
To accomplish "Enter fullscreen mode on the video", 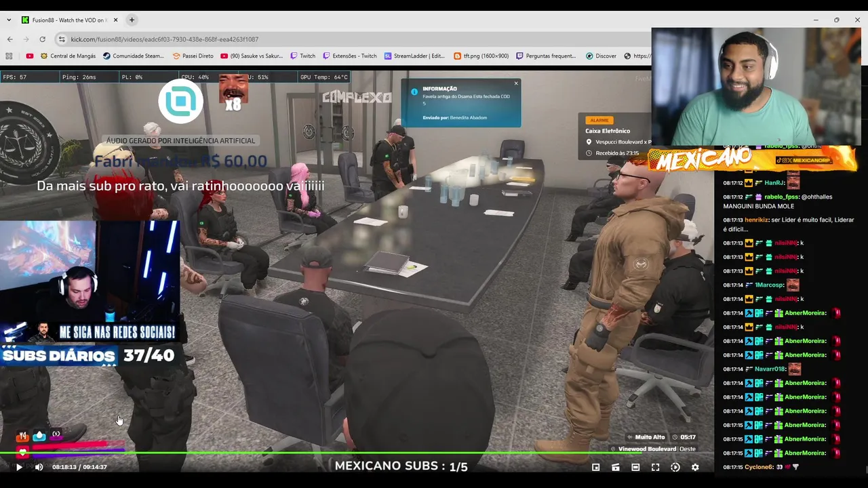I will point(656,467).
